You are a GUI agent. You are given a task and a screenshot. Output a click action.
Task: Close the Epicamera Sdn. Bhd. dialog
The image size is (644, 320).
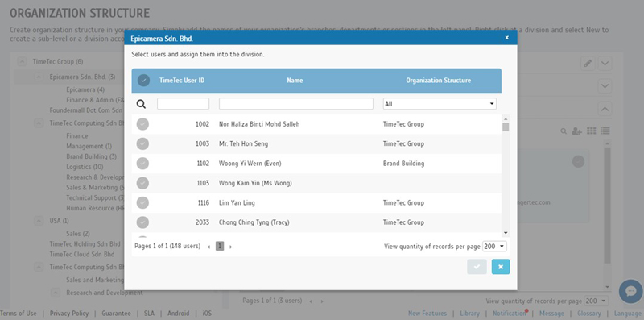(507, 37)
